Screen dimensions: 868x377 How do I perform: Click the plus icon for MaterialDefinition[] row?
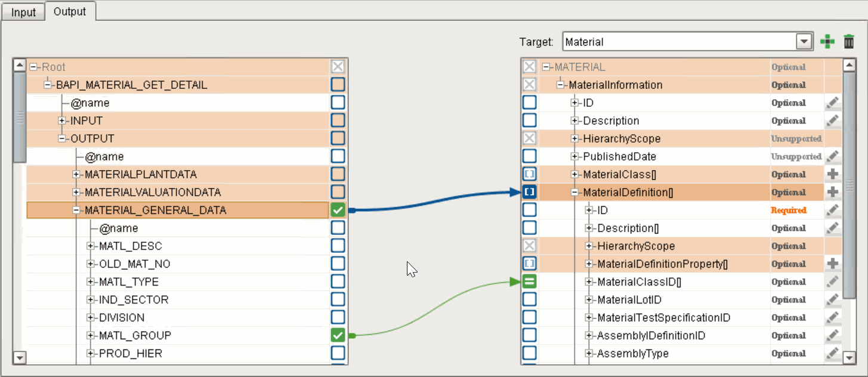(833, 193)
